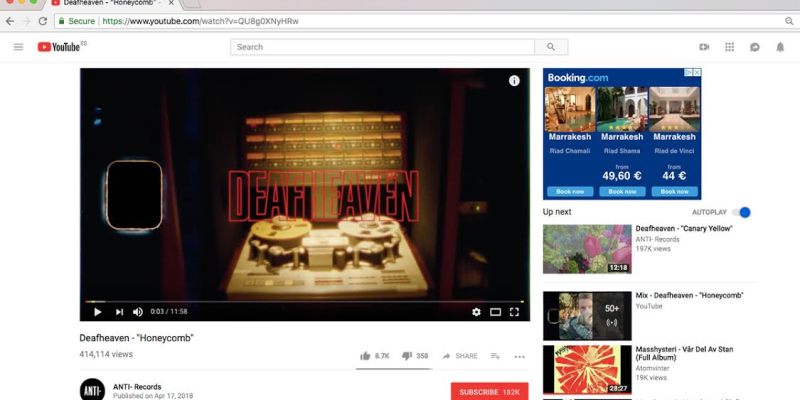Screen dimensions: 800x400
Task: Open the messages chat bubble icon
Action: [x=755, y=47]
